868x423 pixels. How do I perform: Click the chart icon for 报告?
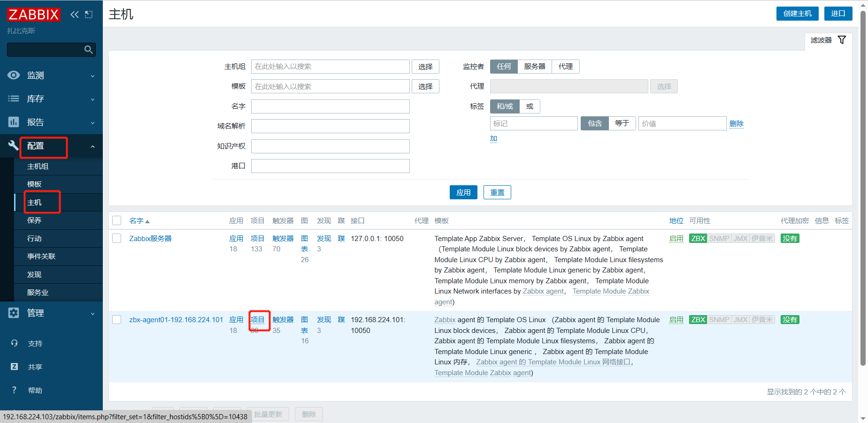(14, 122)
